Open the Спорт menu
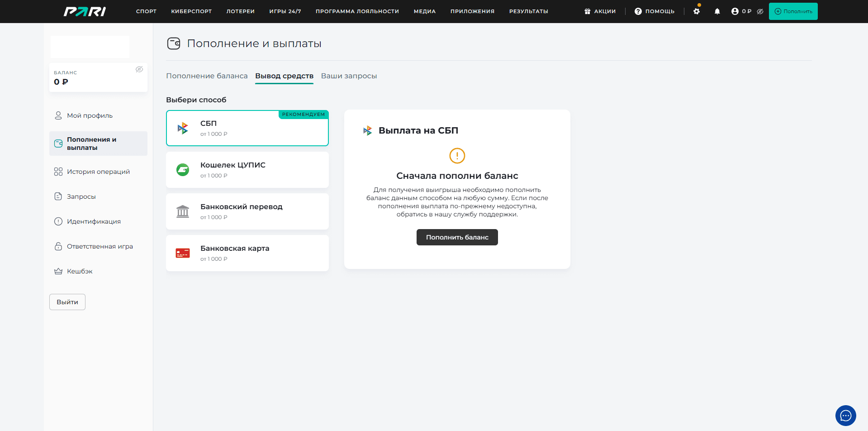The width and height of the screenshot is (868, 431). click(x=146, y=11)
